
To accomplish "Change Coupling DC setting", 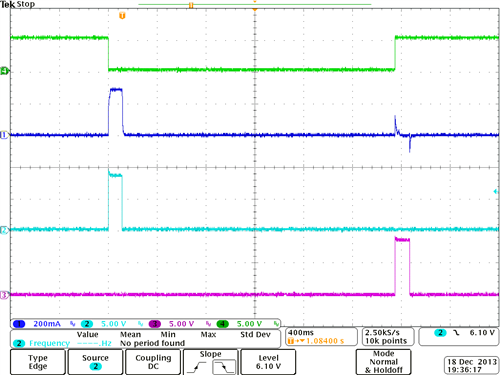I will [x=153, y=362].
